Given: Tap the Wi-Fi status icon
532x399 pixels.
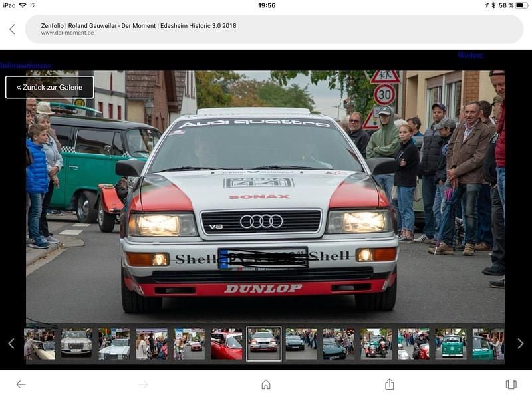Looking at the screenshot, I should [23, 5].
